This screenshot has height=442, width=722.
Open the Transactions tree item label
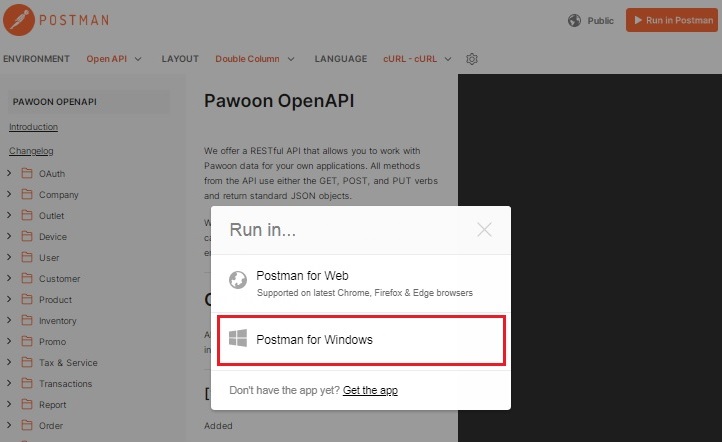coord(65,384)
